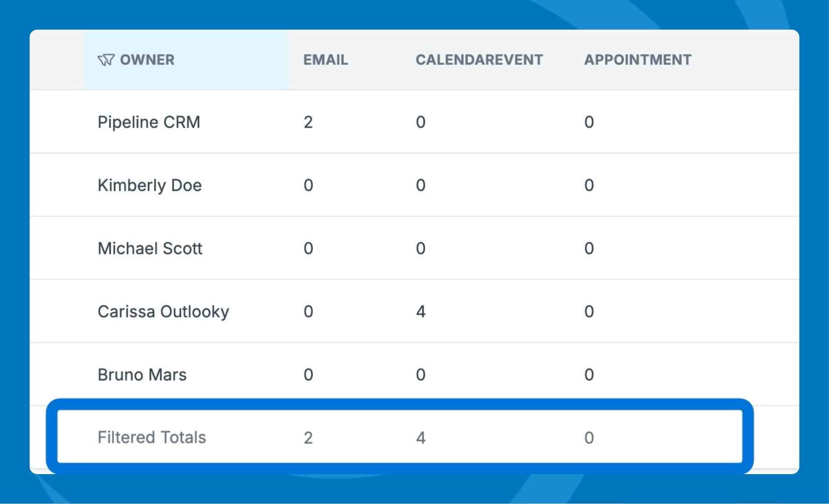
Task: Click on Michael Scott in the table
Action: pos(150,248)
